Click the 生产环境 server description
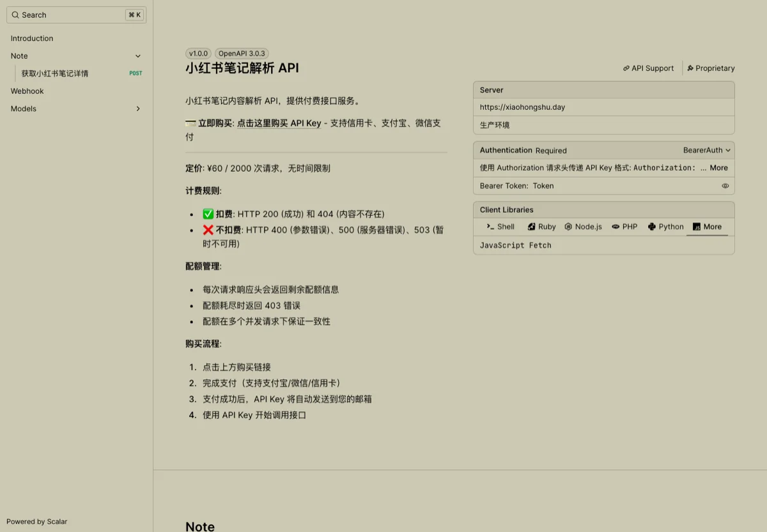 click(495, 125)
